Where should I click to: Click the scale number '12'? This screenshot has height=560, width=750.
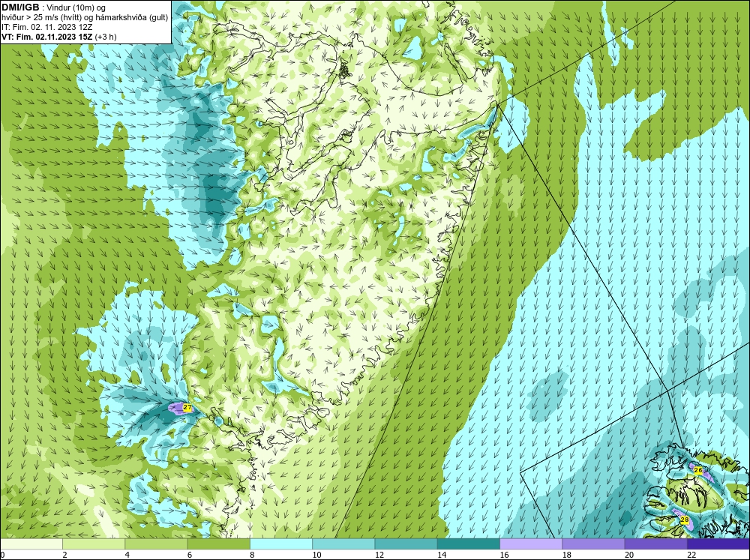coord(379,555)
